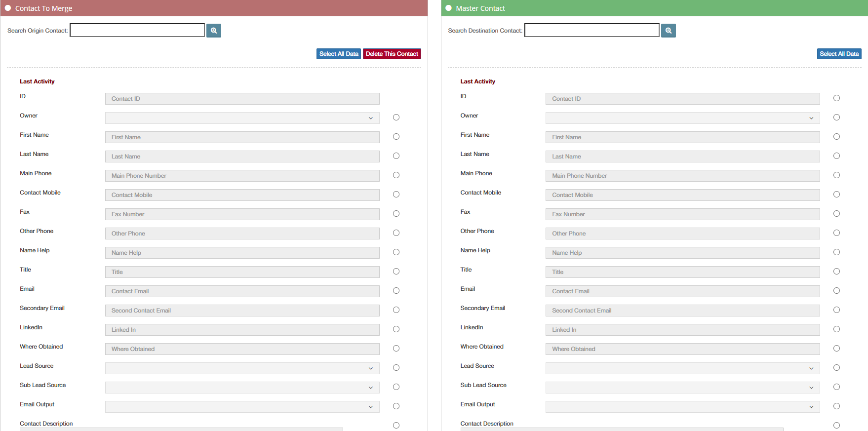Image resolution: width=868 pixels, height=431 pixels.
Task: Click First Name field in Contact To Merge
Action: coord(242,137)
